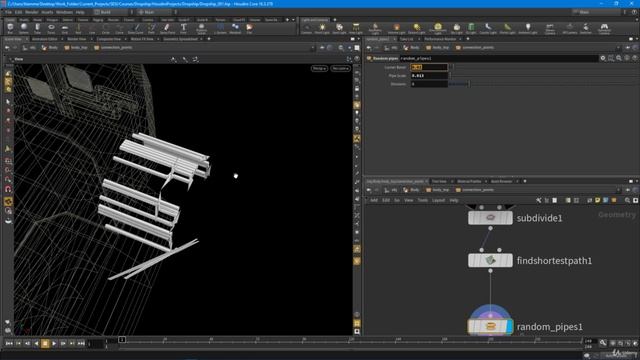Image resolution: width=640 pixels, height=360 pixels.
Task: Click the Pipe Scale value field
Action: click(x=429, y=76)
